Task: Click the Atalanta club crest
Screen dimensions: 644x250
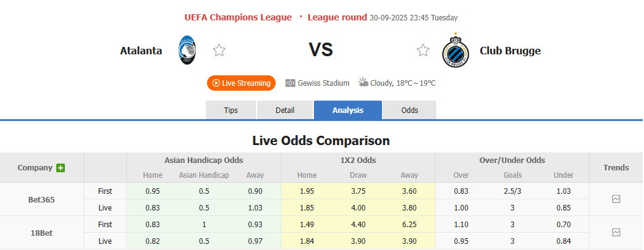Action: click(187, 50)
